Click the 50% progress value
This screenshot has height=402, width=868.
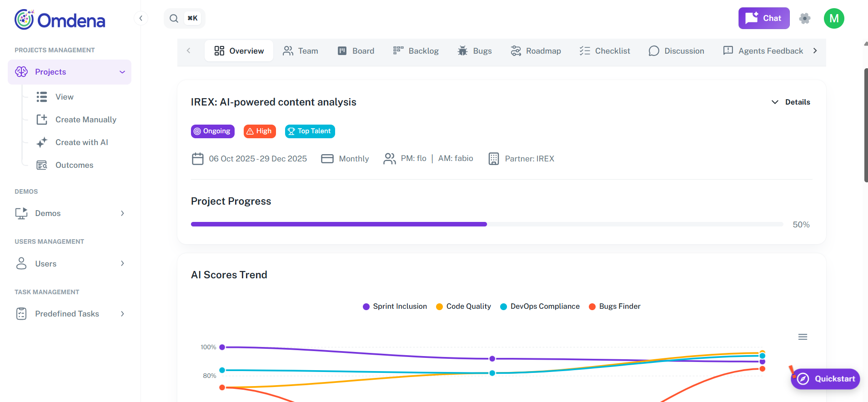801,225
